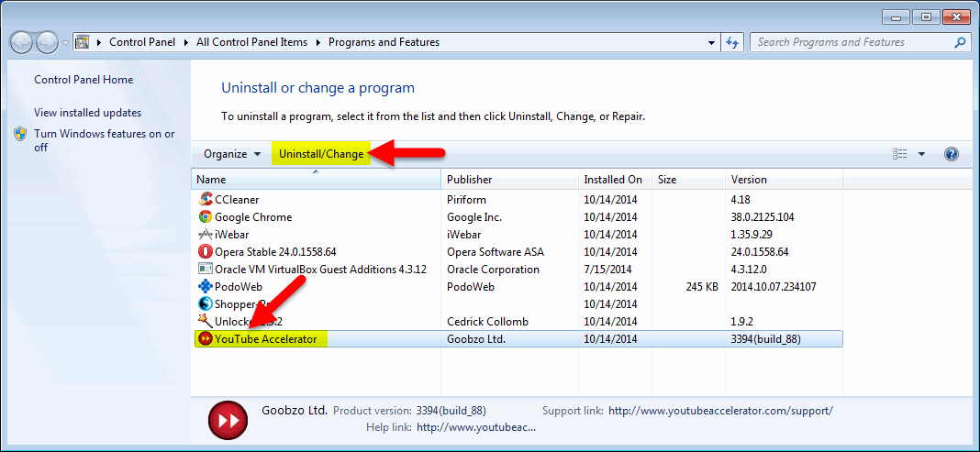Click the Windows features shield icon
The height and width of the screenshot is (452, 980).
[x=20, y=134]
